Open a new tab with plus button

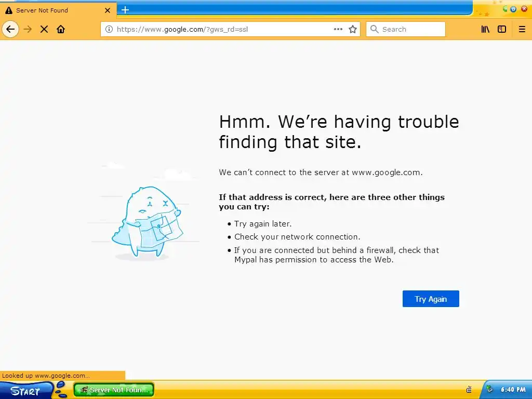click(x=125, y=10)
